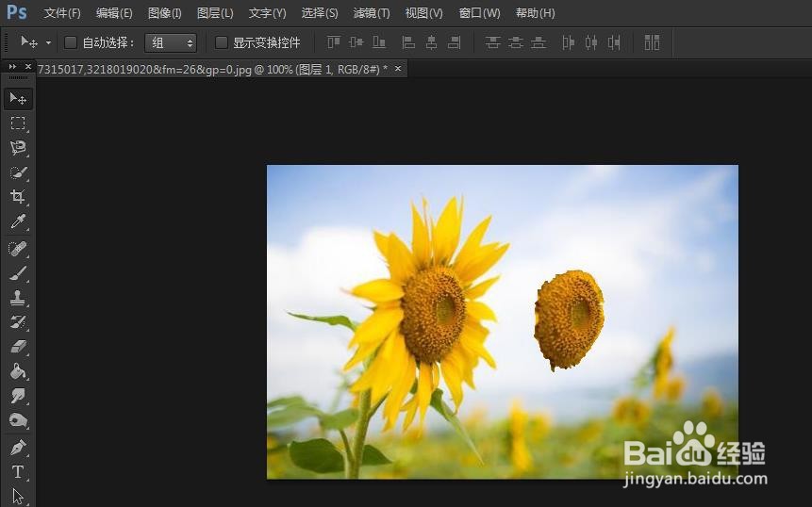Select the Crop tool

point(18,197)
